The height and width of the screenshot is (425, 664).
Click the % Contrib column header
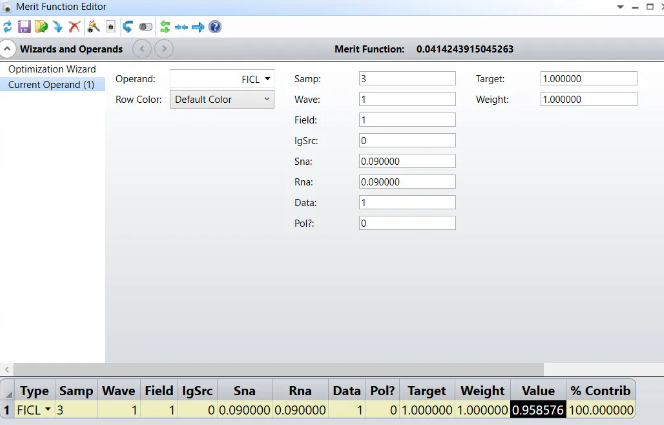(600, 391)
